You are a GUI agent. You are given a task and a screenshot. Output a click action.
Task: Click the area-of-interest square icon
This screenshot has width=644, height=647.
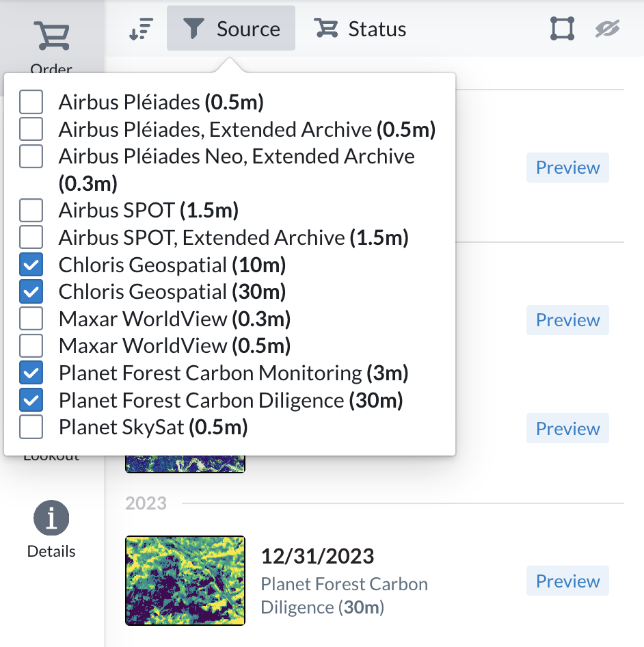[563, 29]
